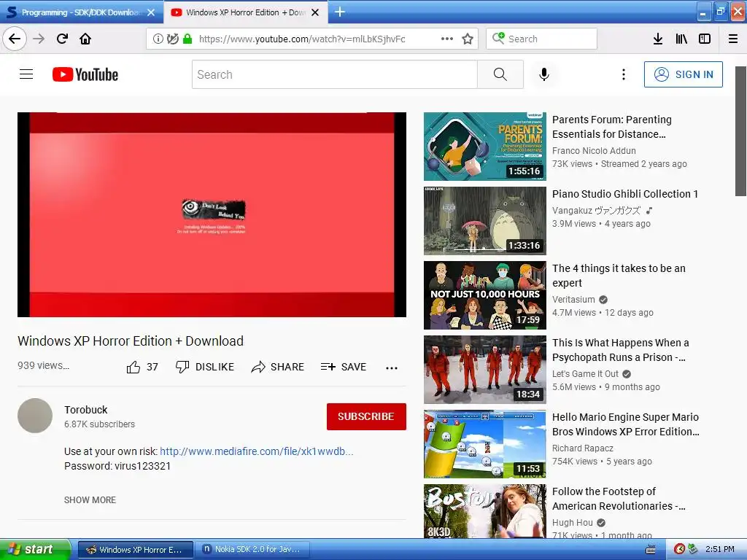Click the page vertical scrollbar thumb
747x560 pixels.
[741, 131]
